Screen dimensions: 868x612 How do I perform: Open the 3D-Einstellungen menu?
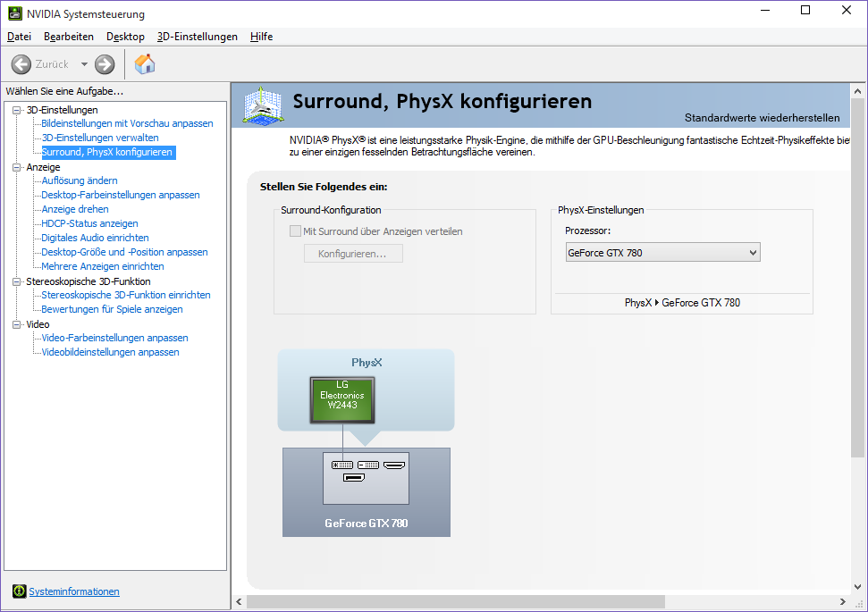coord(197,37)
